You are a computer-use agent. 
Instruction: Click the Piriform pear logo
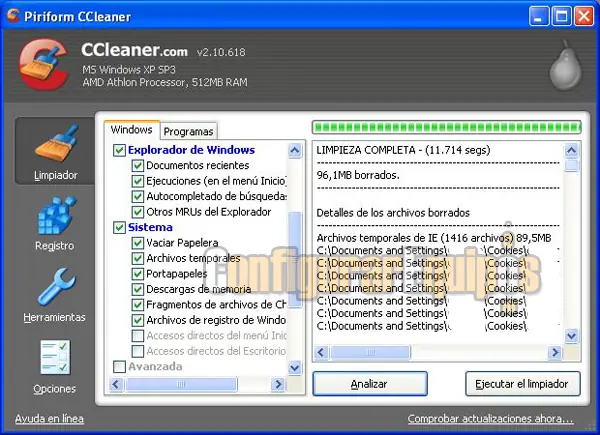tap(566, 66)
